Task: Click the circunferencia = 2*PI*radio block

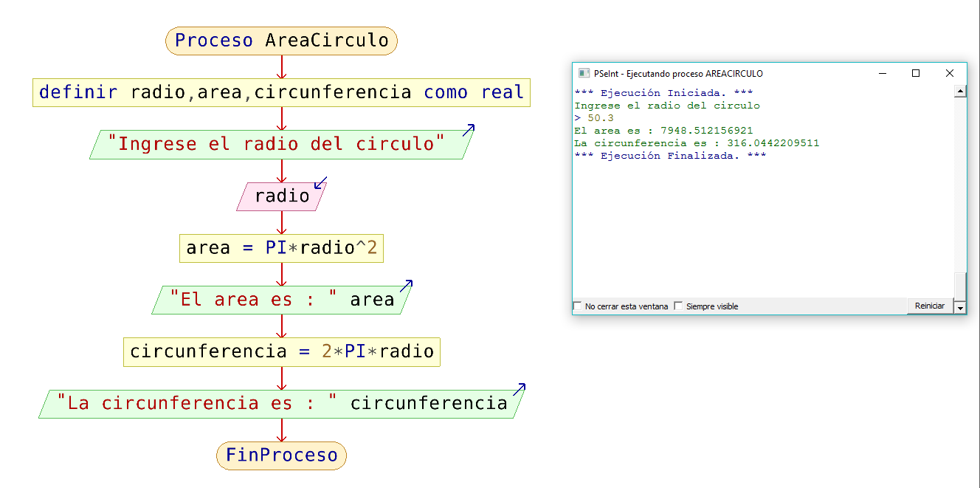Action: tap(281, 351)
